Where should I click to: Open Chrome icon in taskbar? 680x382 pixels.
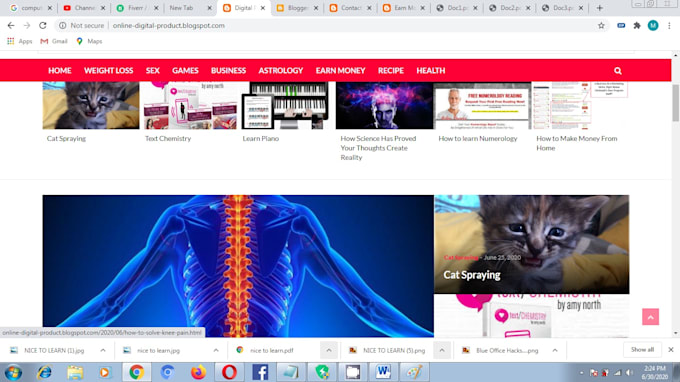pyautogui.click(x=136, y=372)
